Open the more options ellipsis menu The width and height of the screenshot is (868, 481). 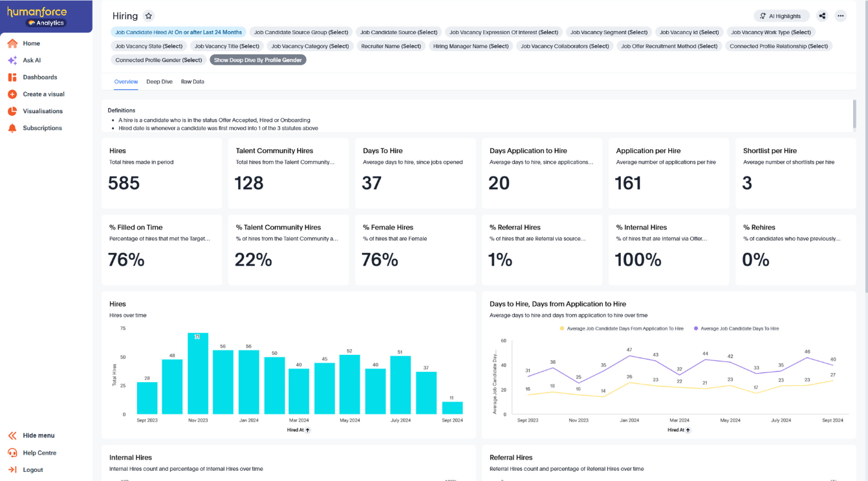tap(841, 15)
